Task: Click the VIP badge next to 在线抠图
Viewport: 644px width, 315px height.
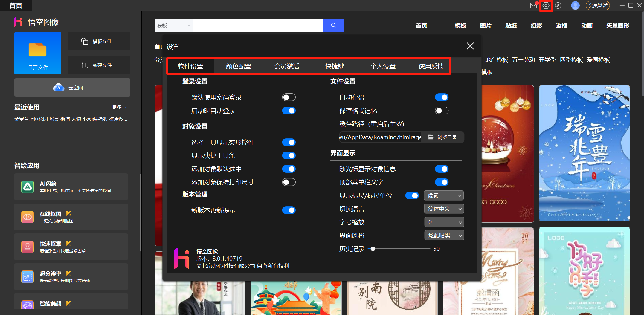Action: [69, 214]
